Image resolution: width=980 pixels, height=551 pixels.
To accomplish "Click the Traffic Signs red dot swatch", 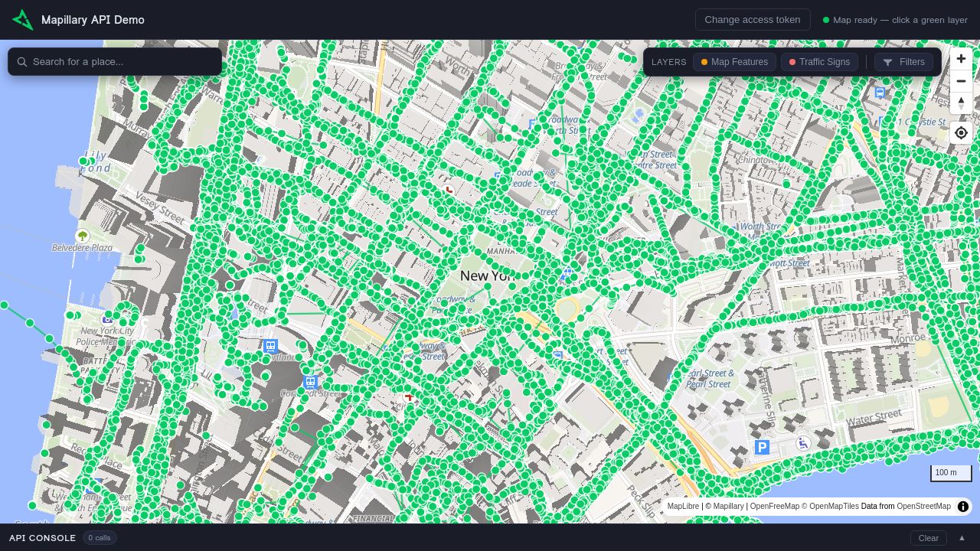I will (x=792, y=62).
